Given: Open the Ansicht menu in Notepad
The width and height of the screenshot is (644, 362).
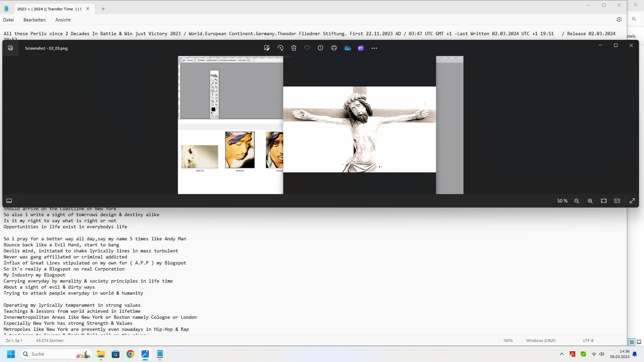Looking at the screenshot, I should click(63, 20).
